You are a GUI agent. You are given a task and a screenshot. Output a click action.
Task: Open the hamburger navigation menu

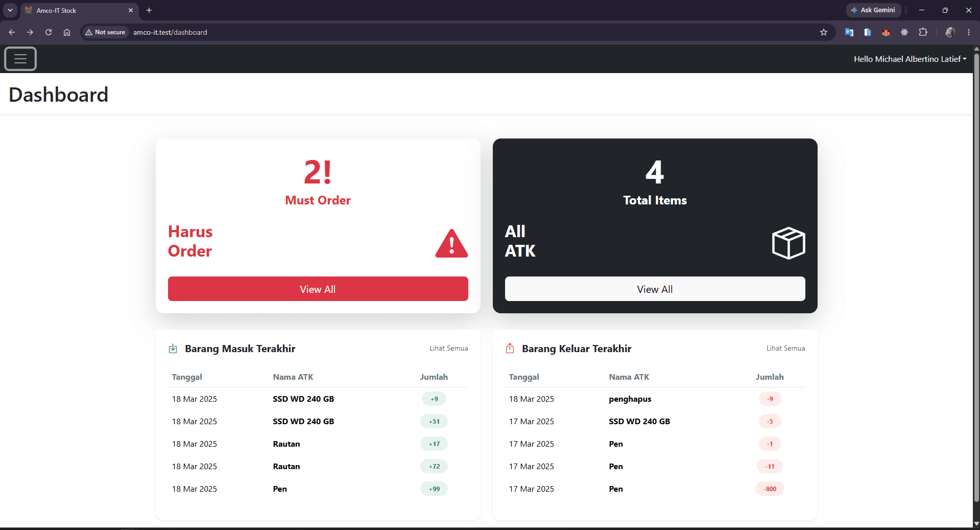20,59
